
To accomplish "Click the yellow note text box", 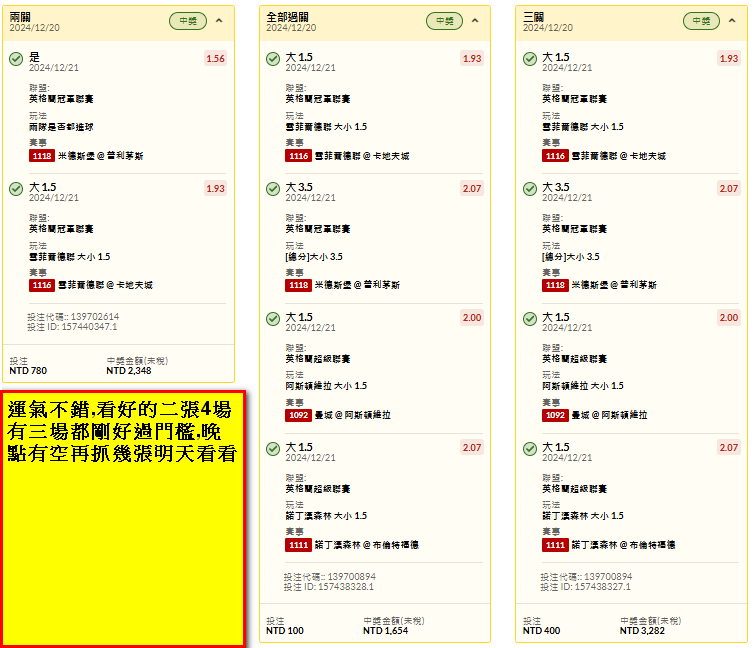I will tap(124, 518).
